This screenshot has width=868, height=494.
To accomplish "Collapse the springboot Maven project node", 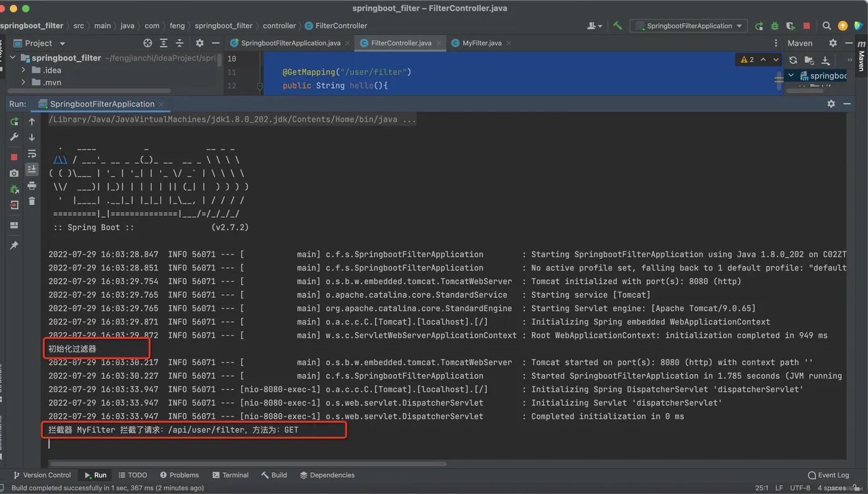I will pyautogui.click(x=791, y=75).
